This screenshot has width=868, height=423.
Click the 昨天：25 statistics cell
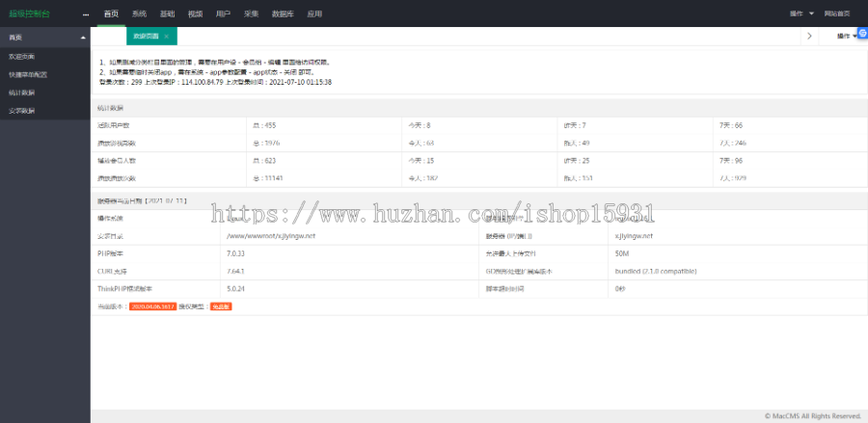[636, 161]
